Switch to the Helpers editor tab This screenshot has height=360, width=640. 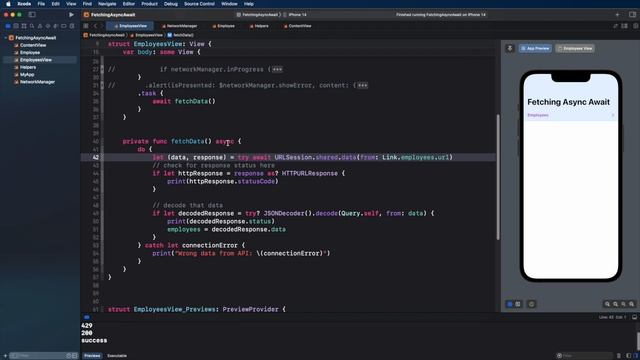(x=259, y=26)
